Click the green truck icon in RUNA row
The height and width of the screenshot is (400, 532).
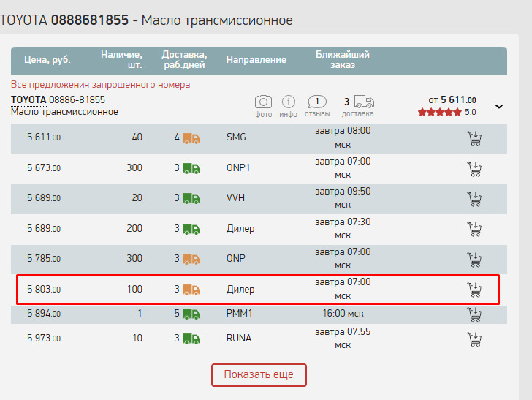191,339
